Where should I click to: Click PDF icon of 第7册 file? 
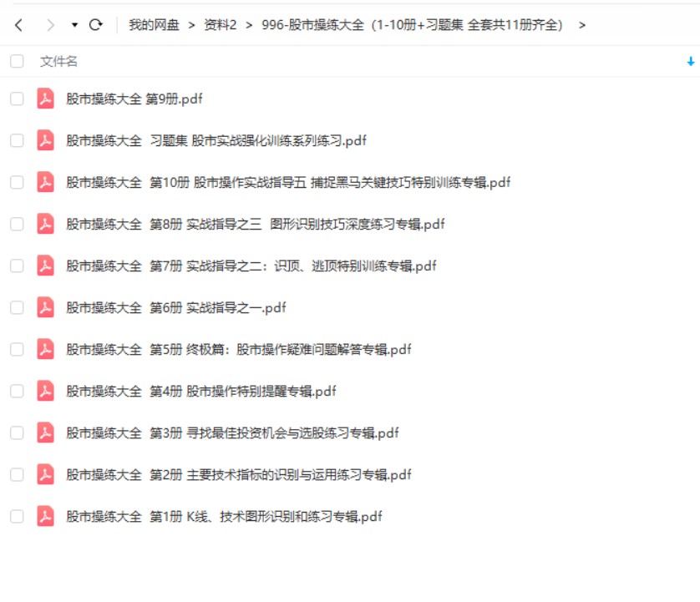[46, 266]
